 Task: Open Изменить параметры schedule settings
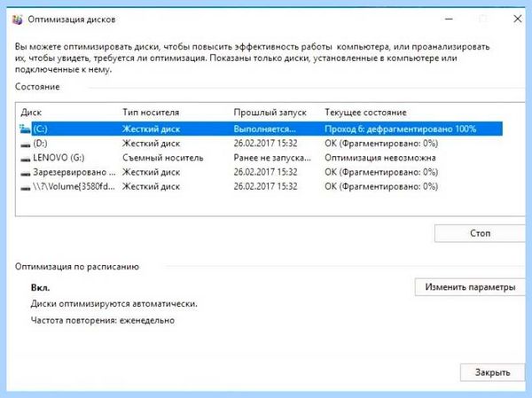[x=470, y=287]
